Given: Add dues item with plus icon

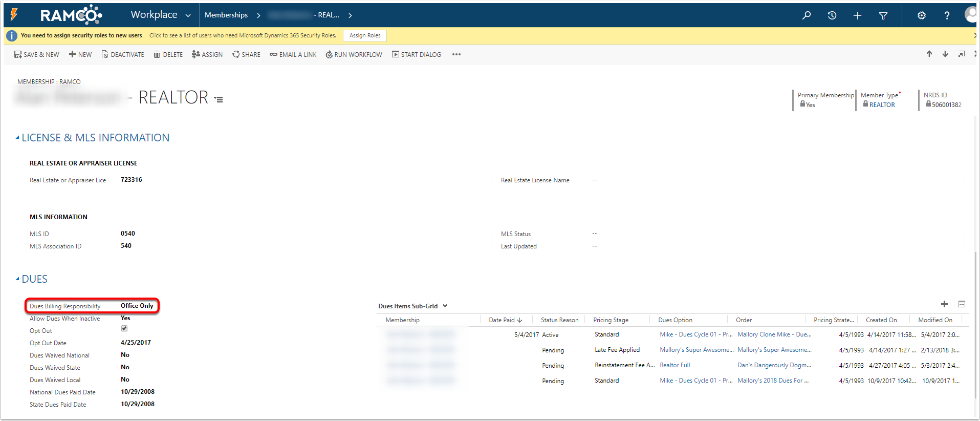Looking at the screenshot, I should click(x=944, y=304).
